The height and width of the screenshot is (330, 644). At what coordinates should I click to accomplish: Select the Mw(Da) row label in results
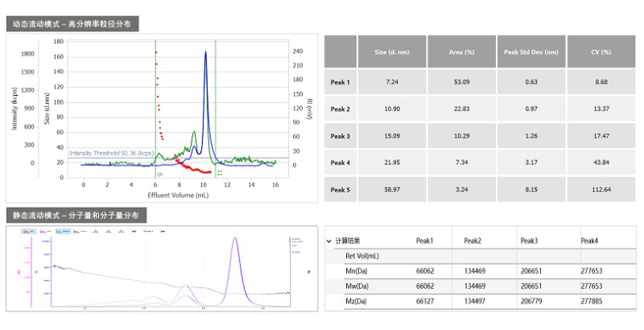point(357,286)
